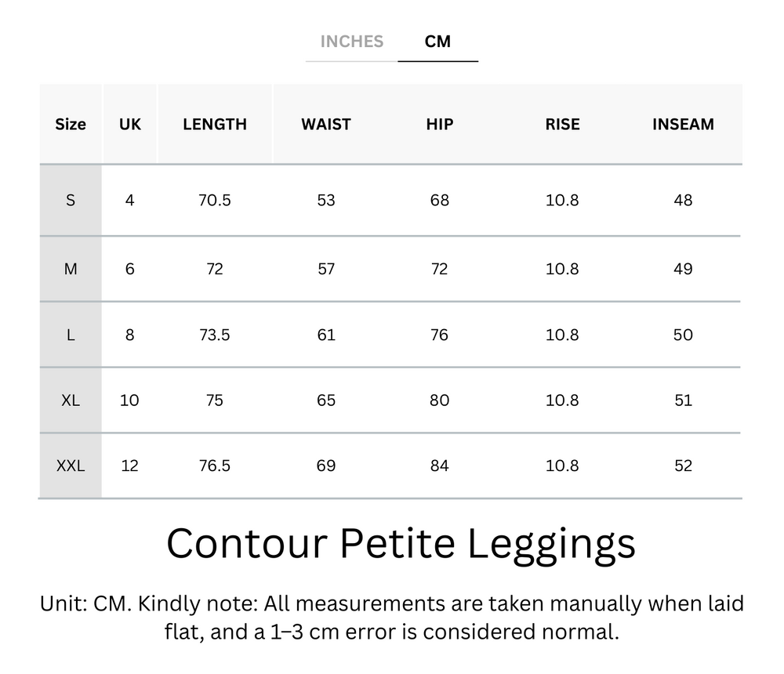Click the waist value 53 for size S
Viewport: 784px width, 674px height.
point(325,201)
